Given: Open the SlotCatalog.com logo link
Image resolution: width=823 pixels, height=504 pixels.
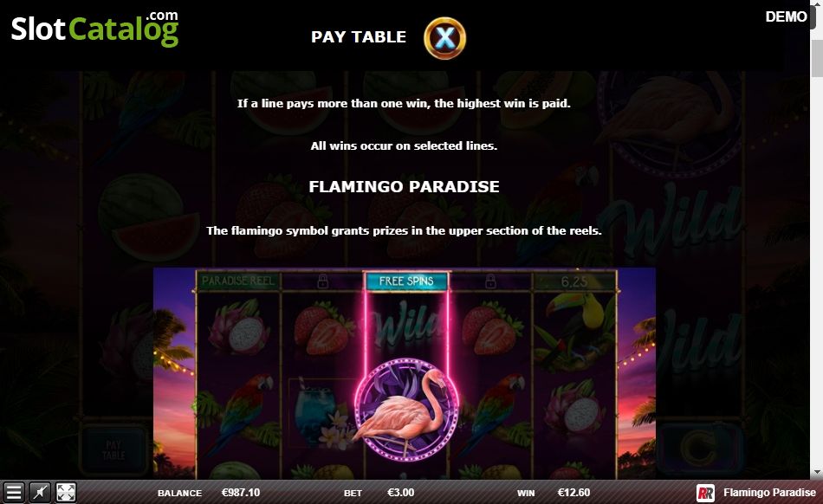Looking at the screenshot, I should pos(95,29).
